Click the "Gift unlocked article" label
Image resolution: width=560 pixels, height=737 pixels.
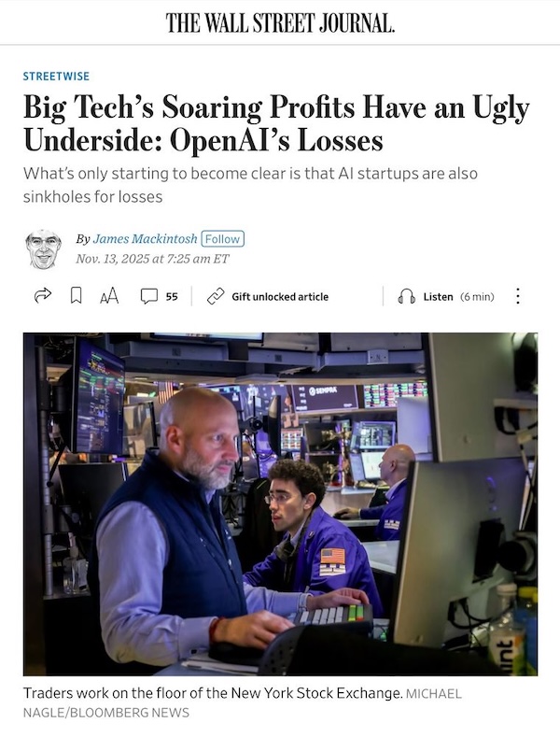click(280, 297)
